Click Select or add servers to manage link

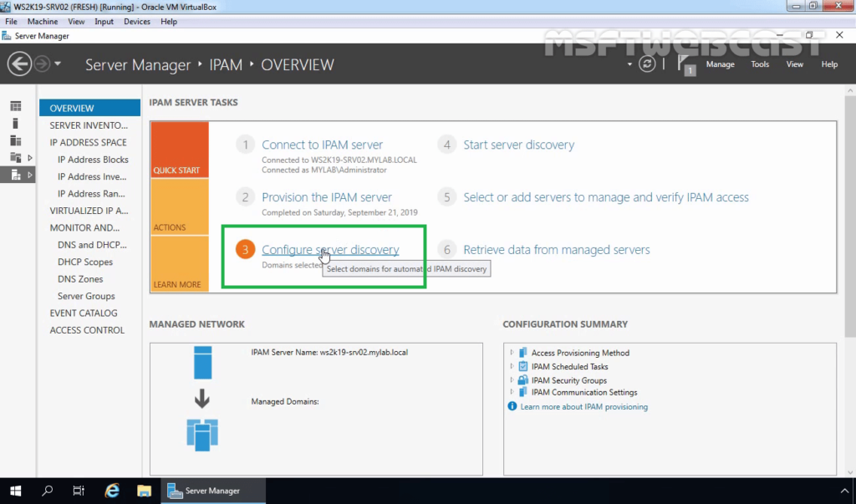pos(606,197)
